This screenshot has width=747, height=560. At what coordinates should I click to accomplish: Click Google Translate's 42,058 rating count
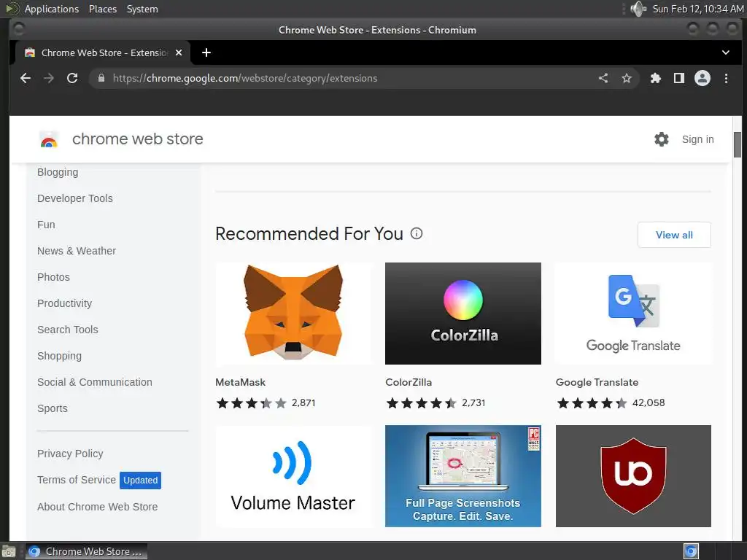(649, 402)
